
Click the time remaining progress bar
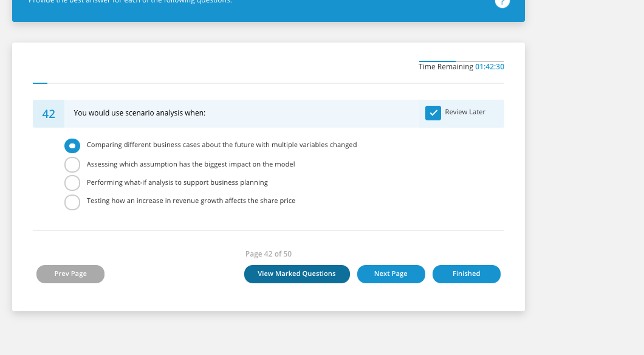pos(461,61)
